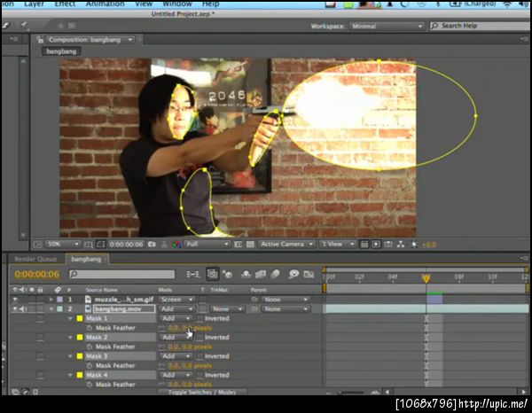Open the 1 View layout dropdown
Screen dimensions: 532x413
(x=338, y=244)
